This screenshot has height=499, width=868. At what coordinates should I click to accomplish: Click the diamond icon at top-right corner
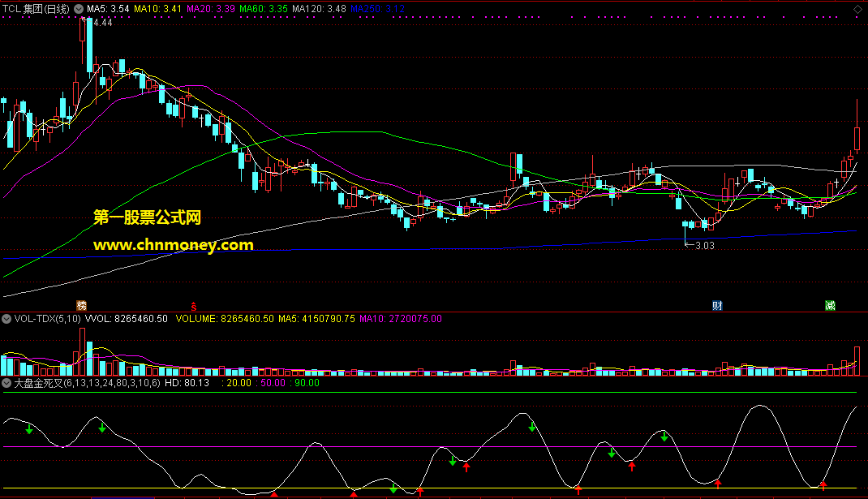(857, 9)
